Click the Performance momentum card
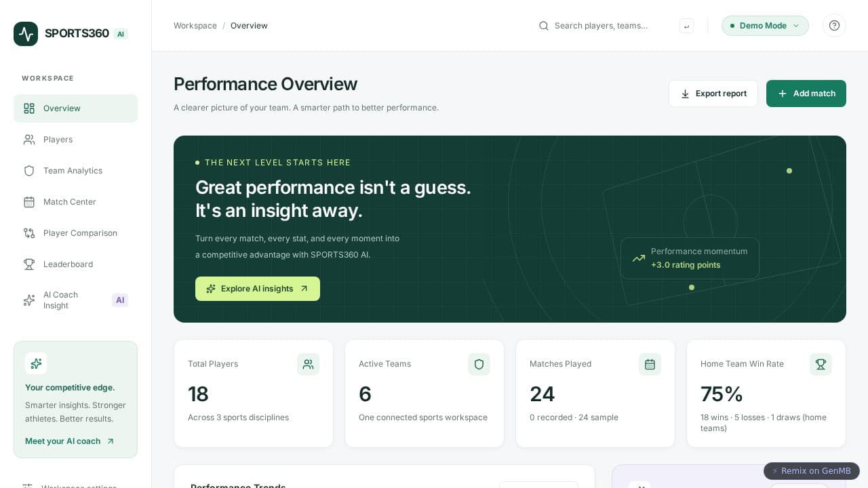868x488 pixels. click(690, 258)
